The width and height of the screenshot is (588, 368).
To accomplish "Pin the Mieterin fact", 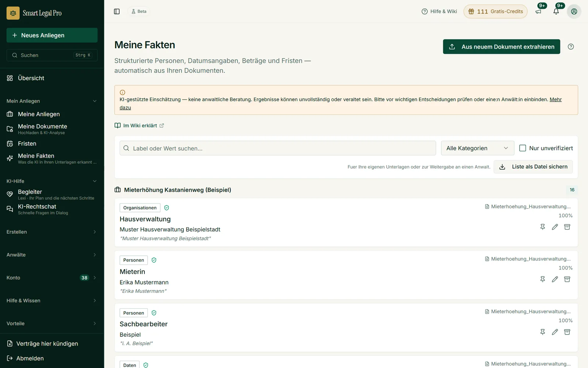I will click(x=542, y=279).
